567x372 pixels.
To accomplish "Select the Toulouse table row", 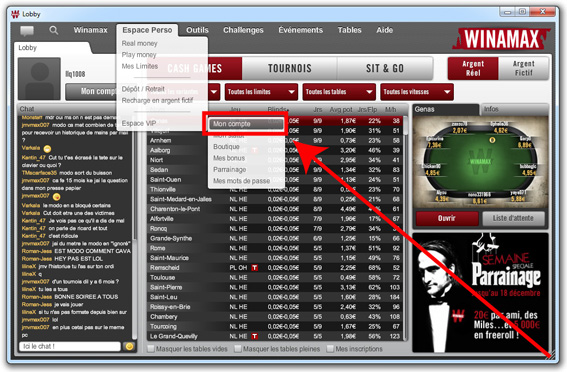I will (274, 277).
